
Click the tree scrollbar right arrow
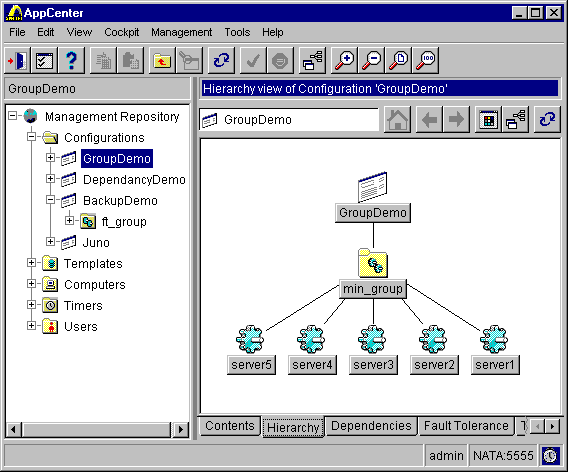coord(181,430)
